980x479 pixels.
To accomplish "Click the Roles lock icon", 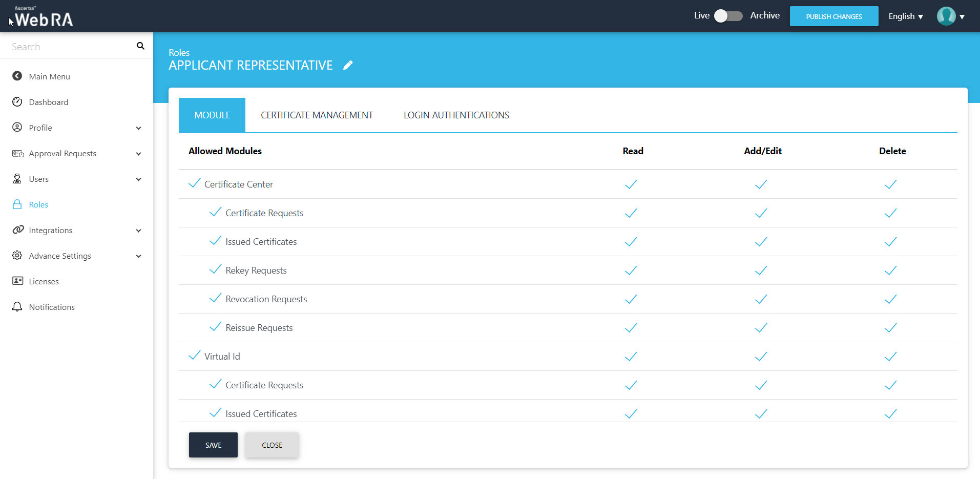I will [x=17, y=204].
